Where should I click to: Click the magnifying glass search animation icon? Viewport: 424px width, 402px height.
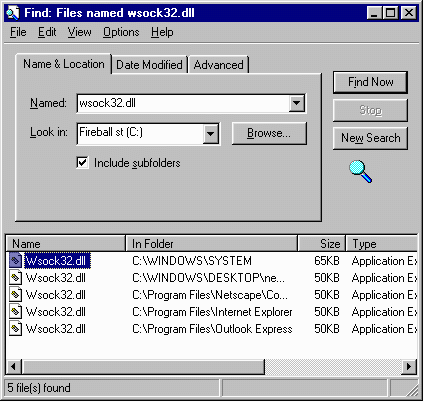pyautogui.click(x=361, y=171)
